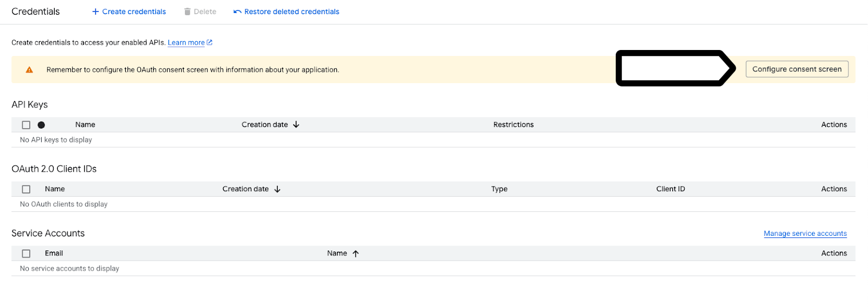Click the up arrow sort icon beside Name

tap(355, 253)
